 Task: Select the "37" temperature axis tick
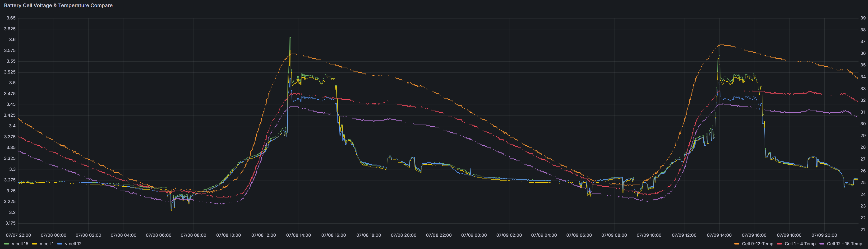click(863, 41)
